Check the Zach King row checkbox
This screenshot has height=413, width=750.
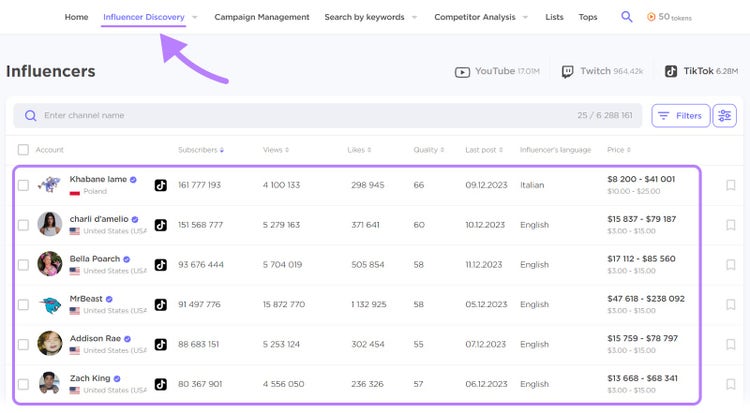[x=23, y=384]
